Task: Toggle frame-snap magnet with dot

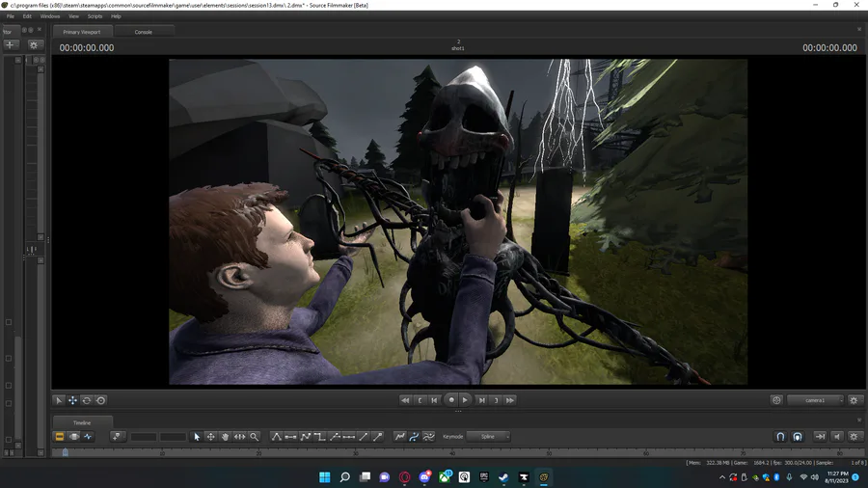Action: point(798,437)
